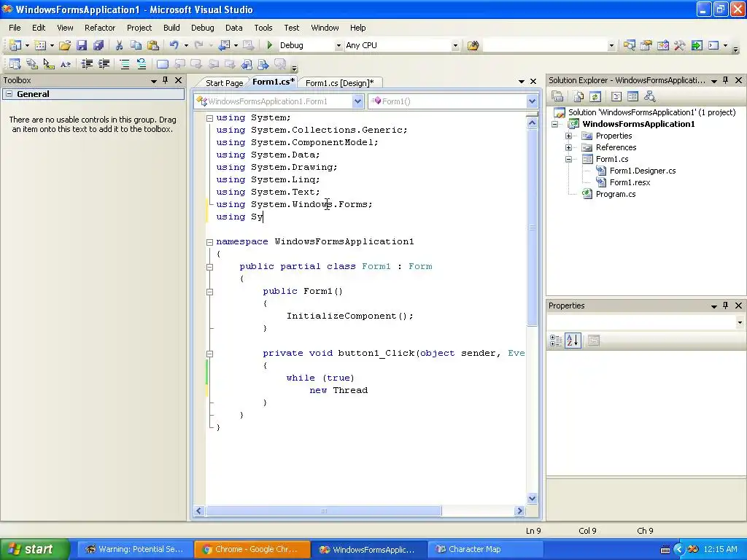
Task: Click the Copy toolbar icon
Action: 136,45
